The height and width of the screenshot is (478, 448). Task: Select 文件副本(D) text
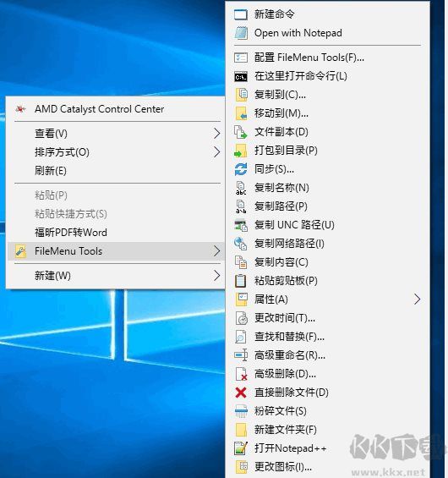(281, 132)
